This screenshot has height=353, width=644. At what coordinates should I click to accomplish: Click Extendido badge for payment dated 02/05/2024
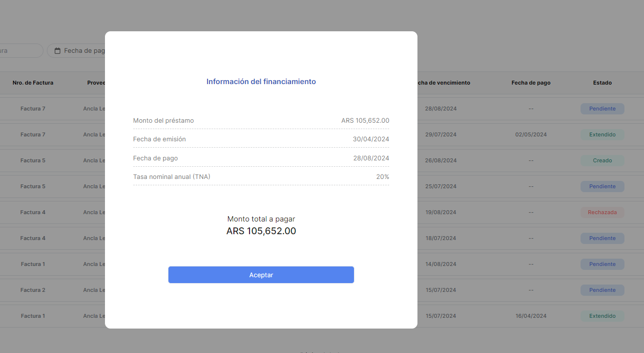pos(602,134)
